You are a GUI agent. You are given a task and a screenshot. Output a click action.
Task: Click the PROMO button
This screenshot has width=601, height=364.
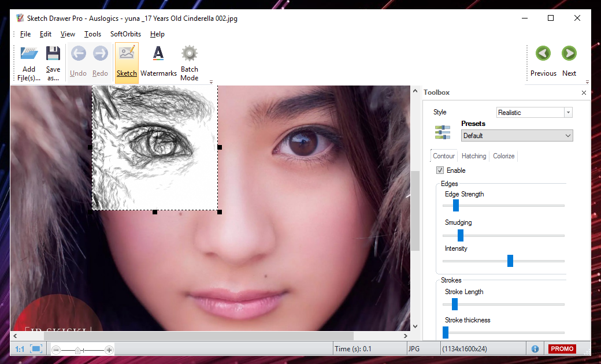coord(562,349)
